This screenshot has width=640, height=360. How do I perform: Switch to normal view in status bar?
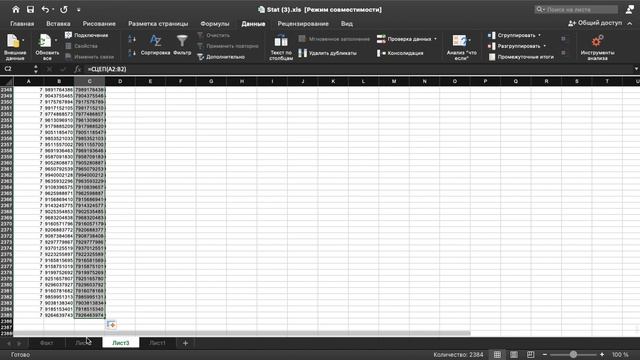497,355
